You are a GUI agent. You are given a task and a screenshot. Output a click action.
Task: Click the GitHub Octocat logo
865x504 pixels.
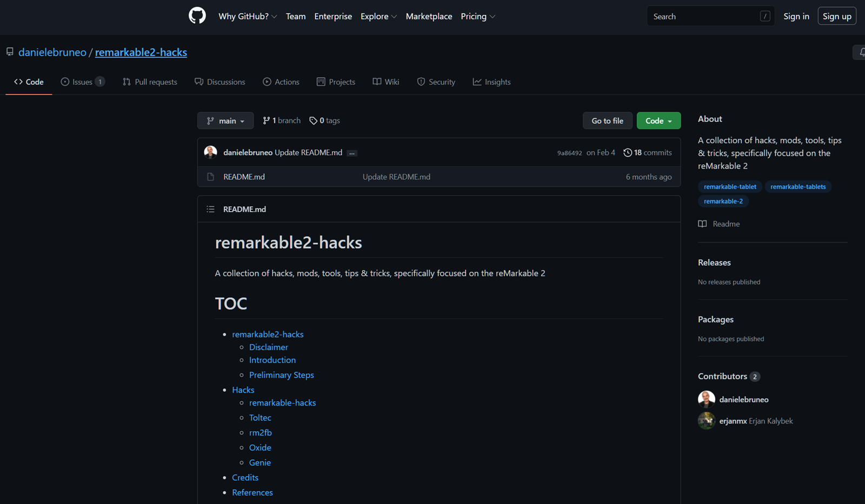[197, 16]
